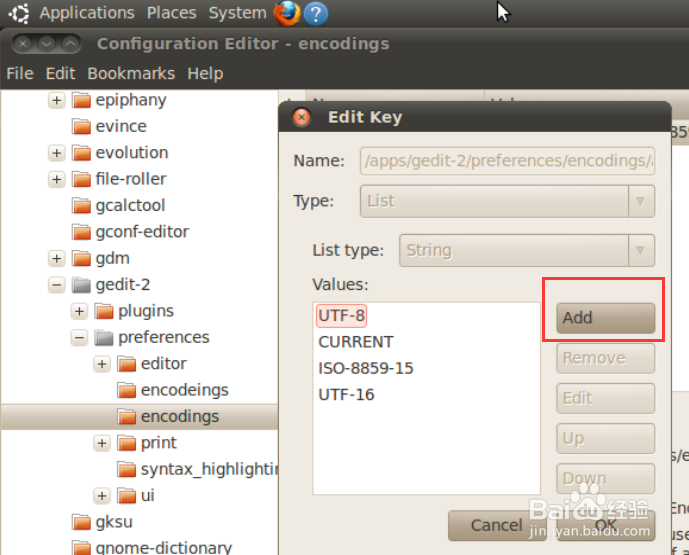This screenshot has height=555, width=689.
Task: Select the CURRENT value
Action: click(x=355, y=342)
